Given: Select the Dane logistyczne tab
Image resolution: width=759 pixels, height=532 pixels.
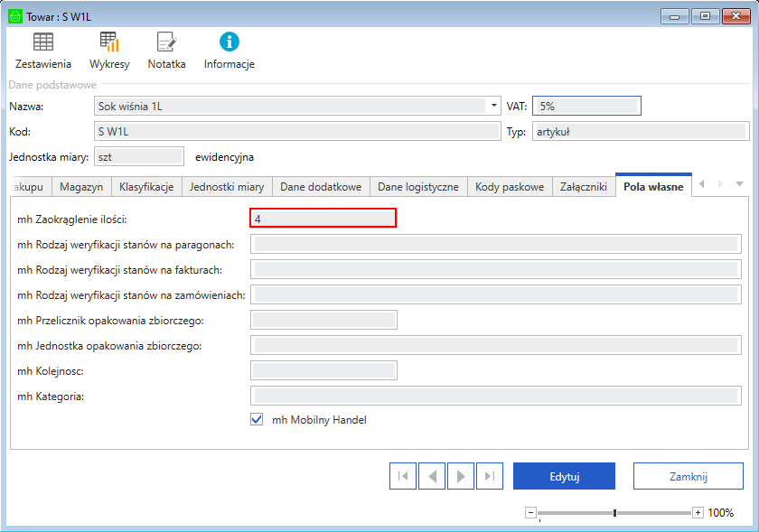Looking at the screenshot, I should point(418,187).
